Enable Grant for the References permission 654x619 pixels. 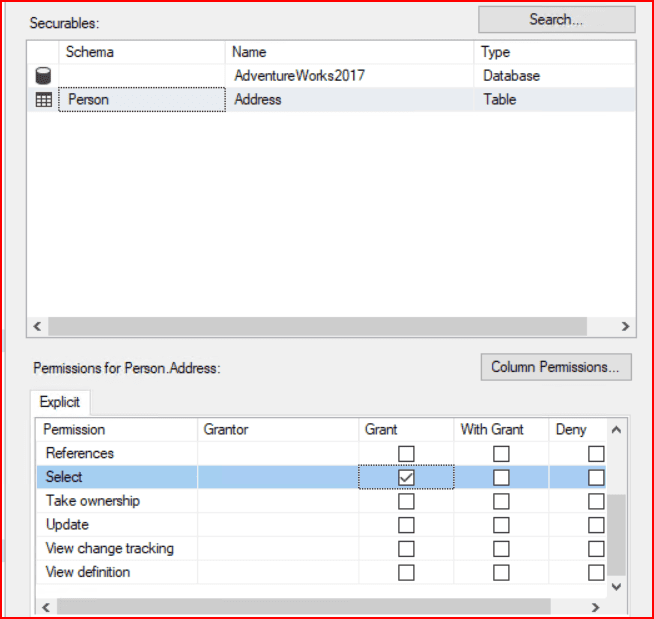click(x=406, y=454)
